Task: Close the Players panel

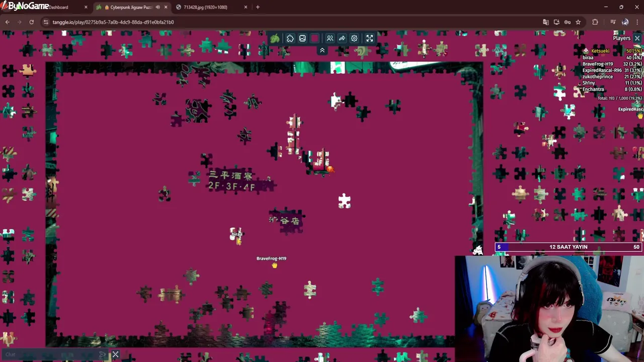Action: 637,38
